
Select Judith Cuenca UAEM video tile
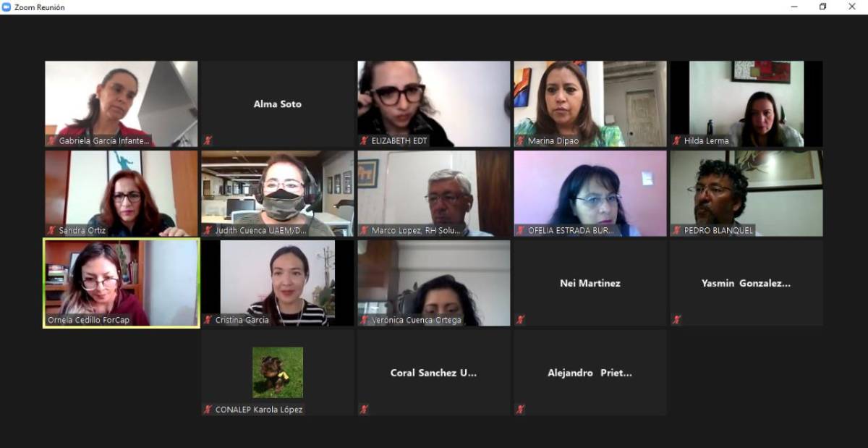click(x=278, y=193)
